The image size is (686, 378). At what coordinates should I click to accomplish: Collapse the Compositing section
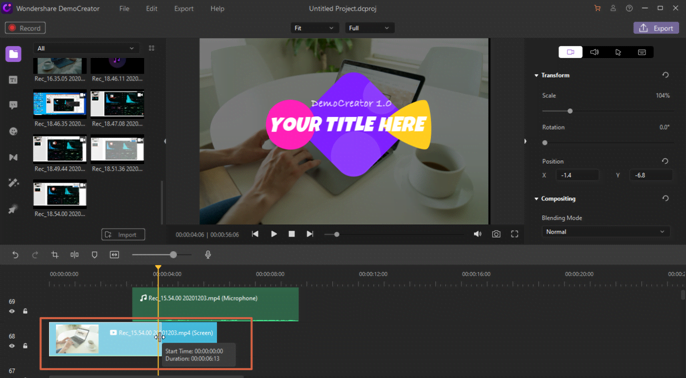coord(536,199)
